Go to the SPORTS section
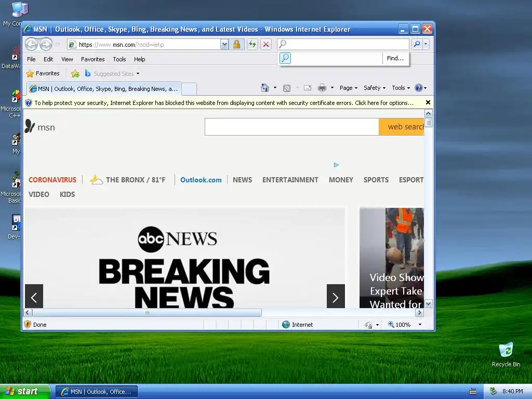 pyautogui.click(x=376, y=180)
